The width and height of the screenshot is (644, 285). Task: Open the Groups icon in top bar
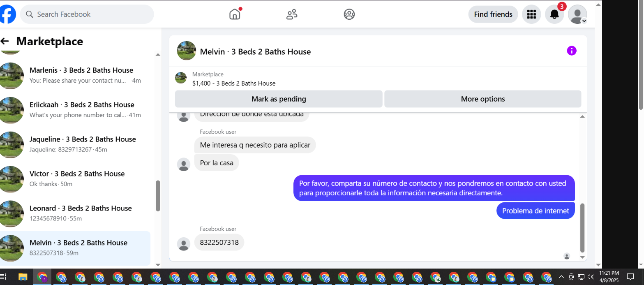coord(349,14)
